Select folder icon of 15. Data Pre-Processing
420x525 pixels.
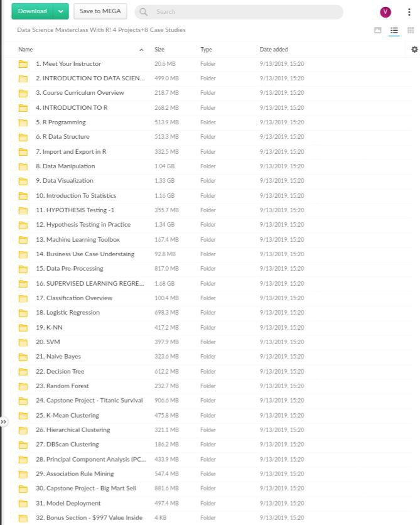[x=23, y=269]
